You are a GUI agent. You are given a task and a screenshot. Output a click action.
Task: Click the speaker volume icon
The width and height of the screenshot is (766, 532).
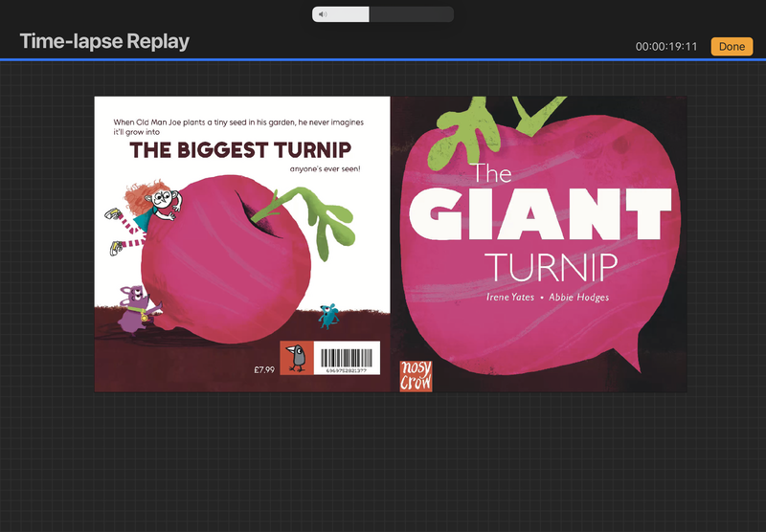click(x=323, y=14)
